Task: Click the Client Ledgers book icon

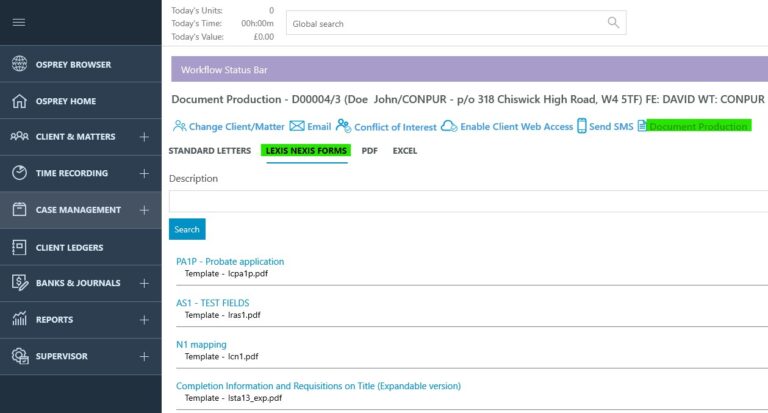Action: [19, 247]
